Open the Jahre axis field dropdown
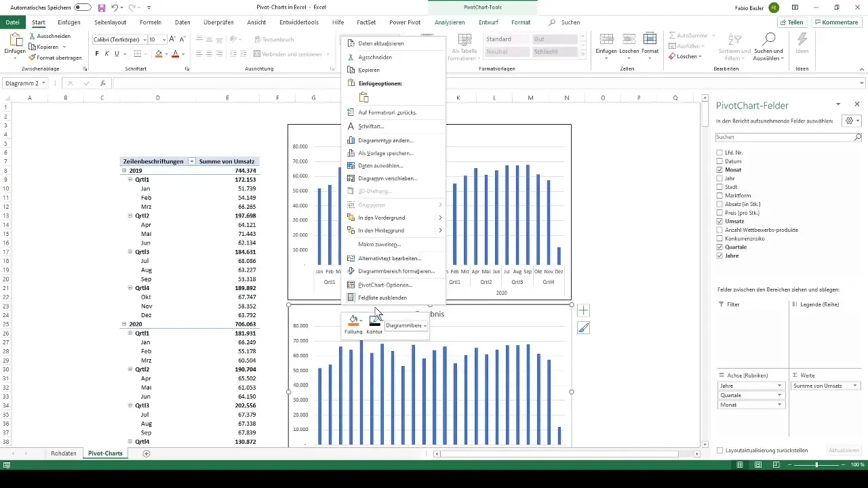Screen dimensions: 868x488 click(780, 386)
